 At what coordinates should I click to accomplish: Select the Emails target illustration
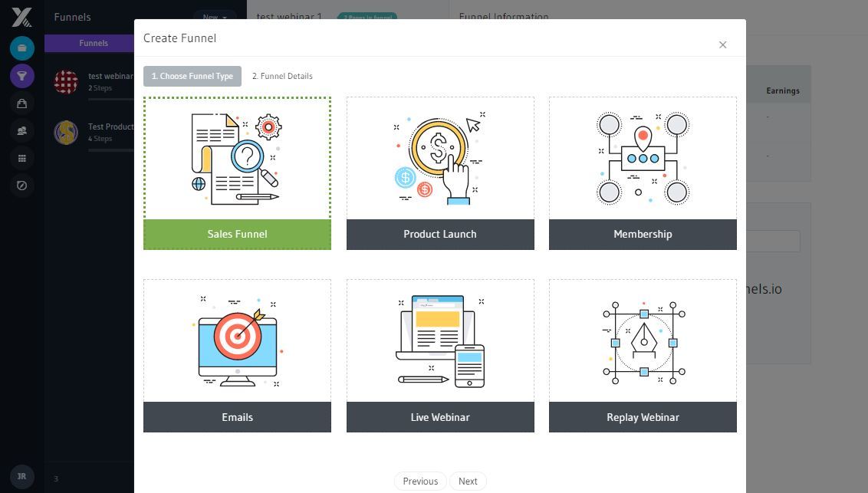237,341
